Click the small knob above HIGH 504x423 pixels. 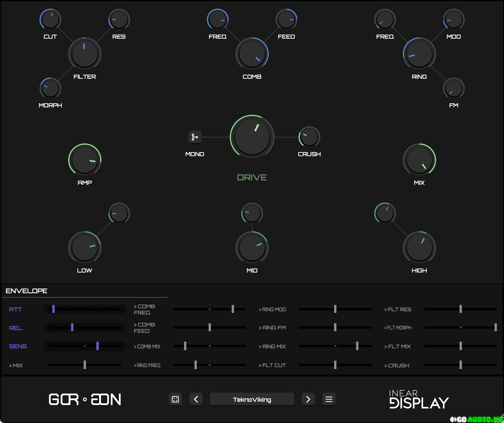pyautogui.click(x=385, y=213)
